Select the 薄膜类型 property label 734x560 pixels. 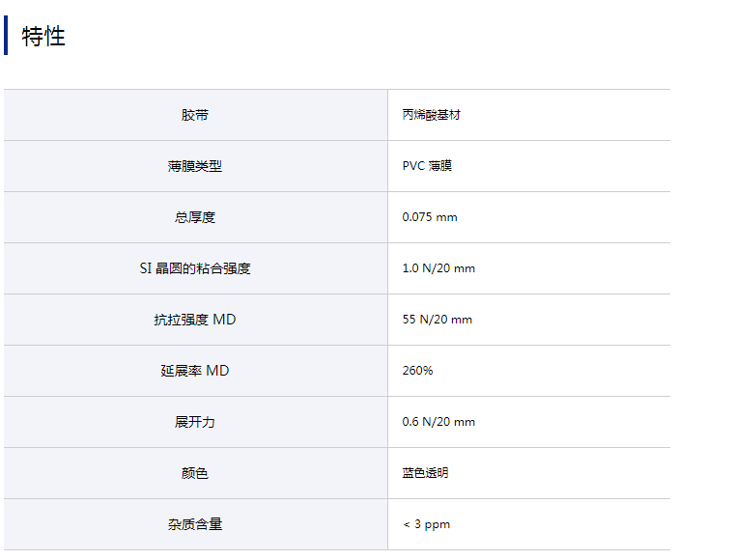pos(195,166)
